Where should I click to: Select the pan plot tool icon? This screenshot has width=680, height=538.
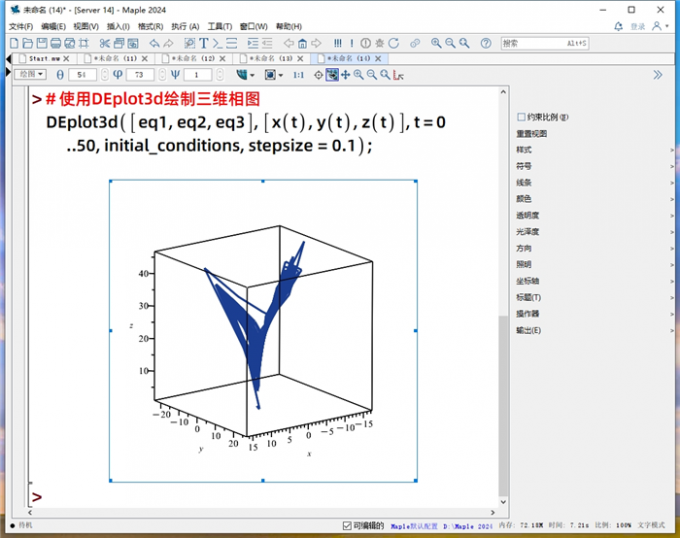345,75
